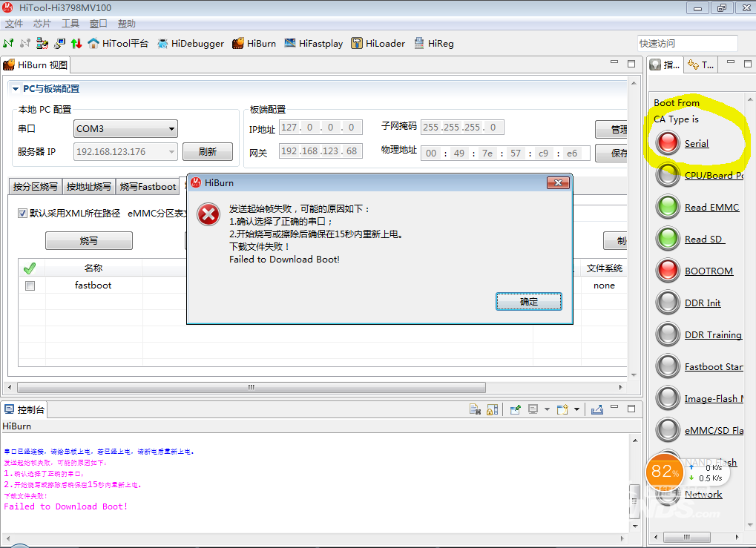
Task: Click the BOOTROM red indicator light
Action: pyautogui.click(x=668, y=271)
